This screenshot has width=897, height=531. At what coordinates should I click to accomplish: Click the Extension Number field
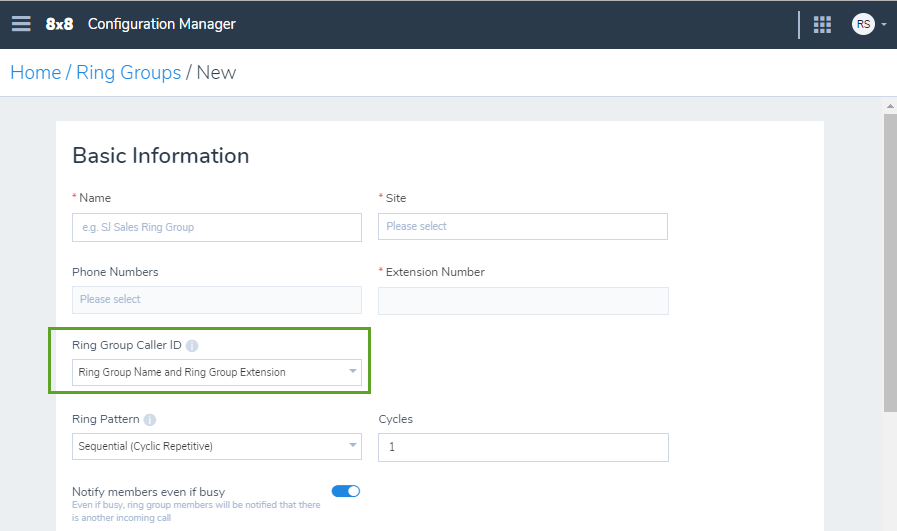click(523, 301)
